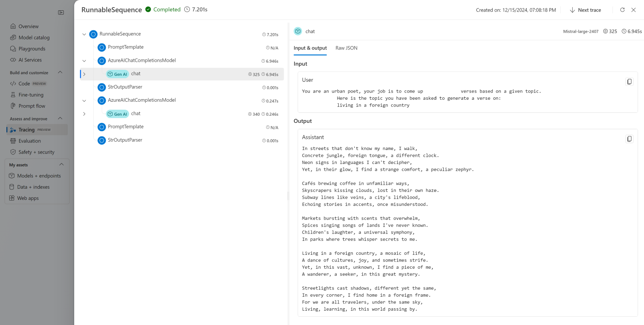Open Prompt flow section
644x325 pixels.
pos(32,106)
